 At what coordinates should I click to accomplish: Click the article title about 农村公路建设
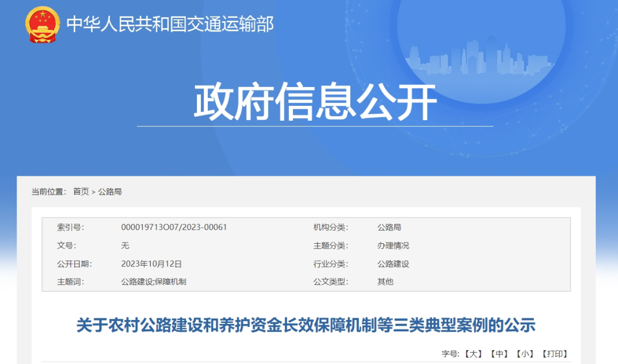(306, 326)
